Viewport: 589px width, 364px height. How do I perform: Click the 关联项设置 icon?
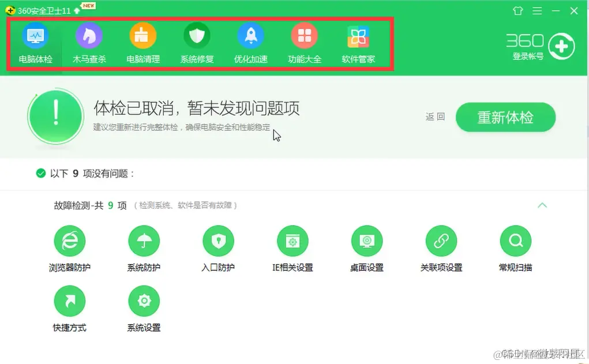click(x=441, y=241)
